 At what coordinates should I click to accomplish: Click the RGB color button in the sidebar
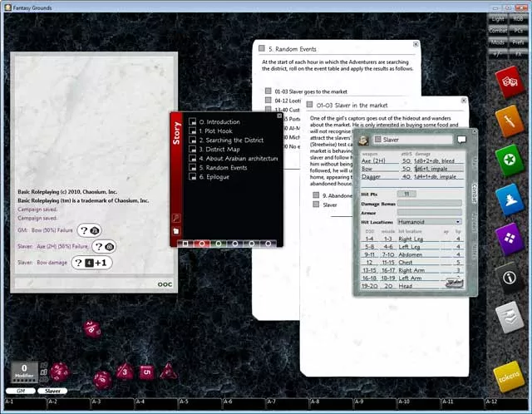point(518,19)
